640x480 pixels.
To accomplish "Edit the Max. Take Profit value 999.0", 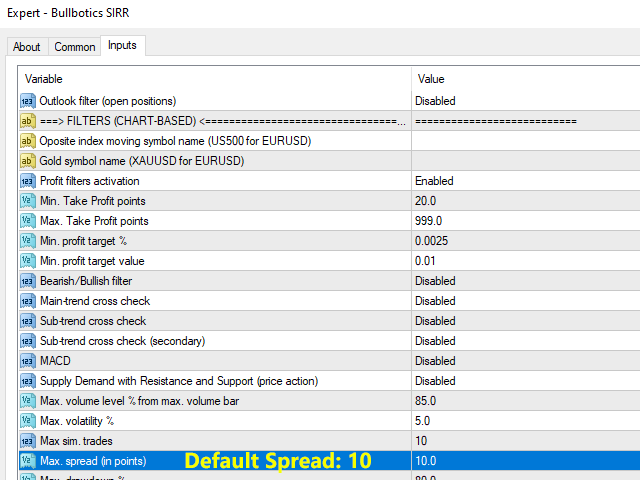I will 526,221.
